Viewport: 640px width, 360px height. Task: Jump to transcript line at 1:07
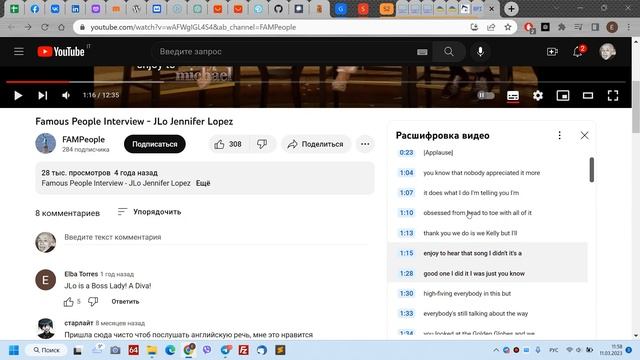click(x=407, y=193)
